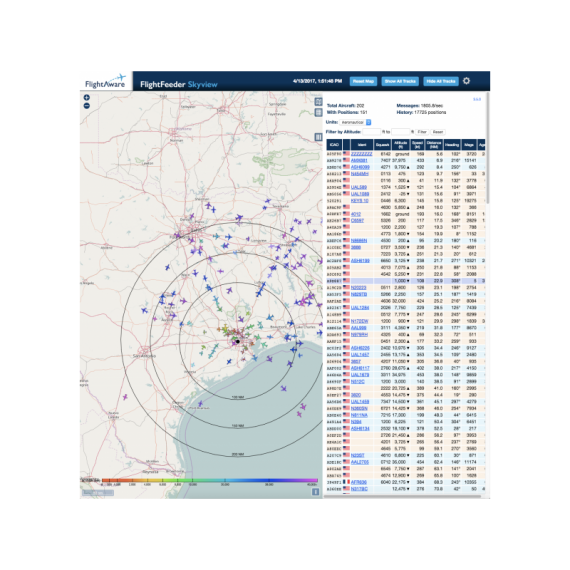Open the Units dropdown
570x570 pixels.
356,122
